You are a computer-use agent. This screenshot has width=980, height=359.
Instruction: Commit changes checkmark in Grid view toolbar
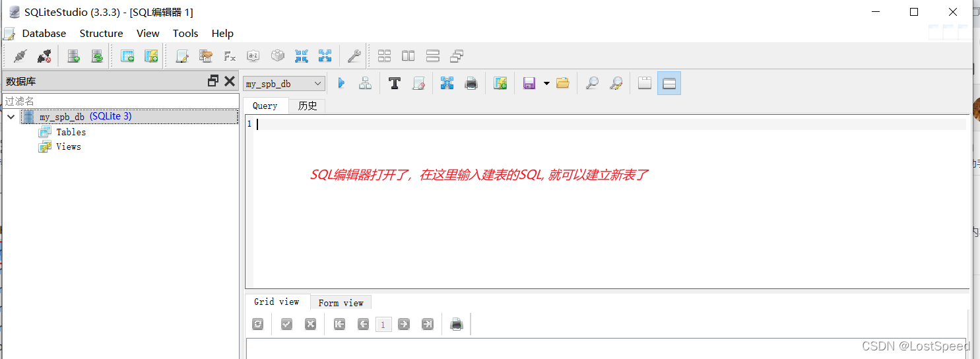[286, 324]
